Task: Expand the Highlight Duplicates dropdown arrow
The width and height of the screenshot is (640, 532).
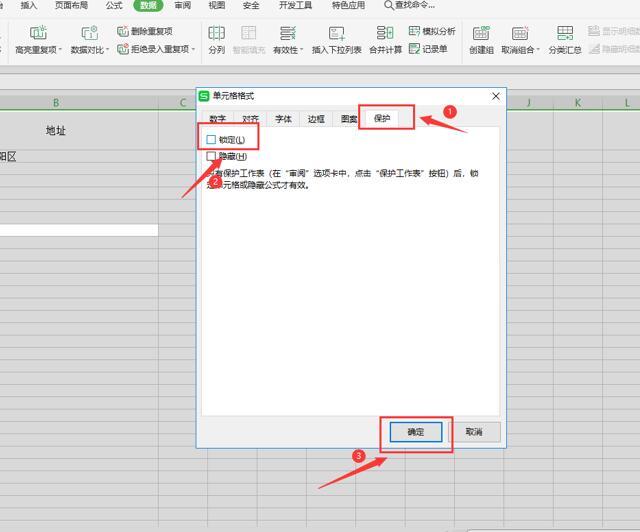Action: (60, 50)
